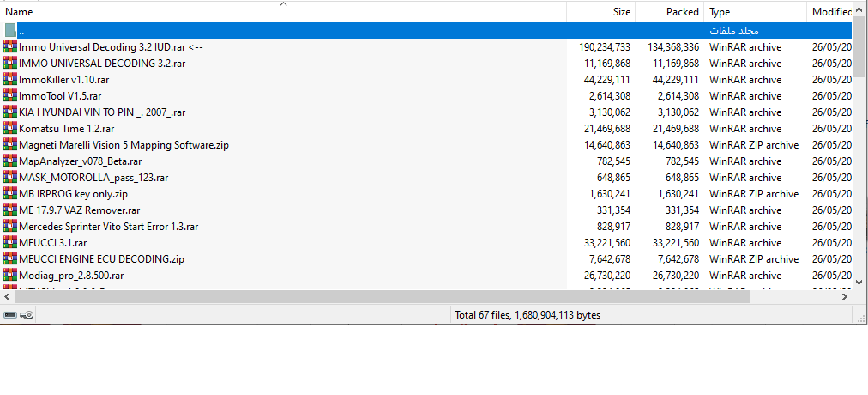This screenshot has height=395, width=868.
Task: Click the icon of MEUCCI 3.1.rar
Action: click(x=10, y=243)
